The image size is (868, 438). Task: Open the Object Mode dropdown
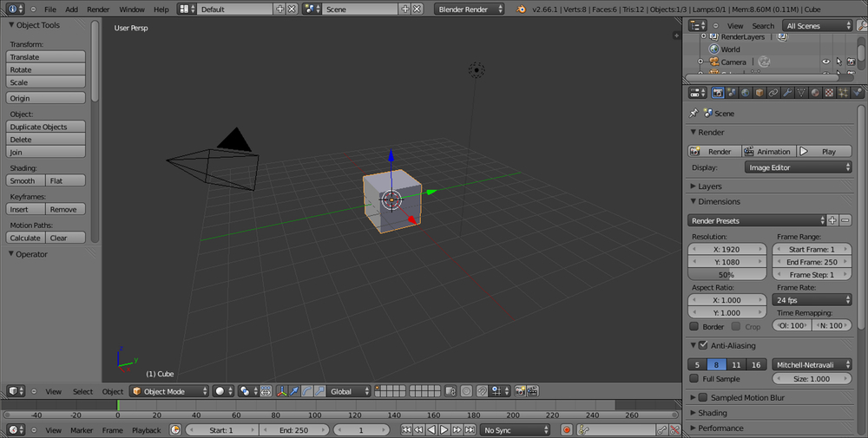point(169,391)
